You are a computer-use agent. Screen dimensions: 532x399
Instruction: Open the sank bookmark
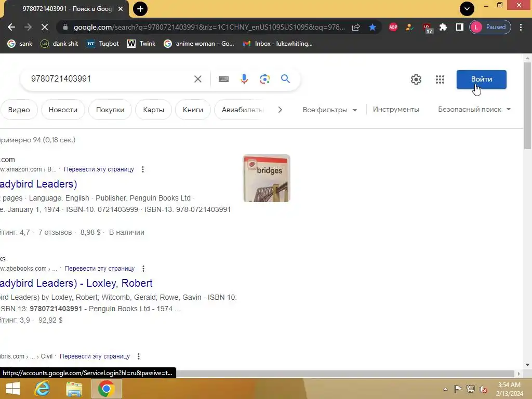tap(20, 44)
